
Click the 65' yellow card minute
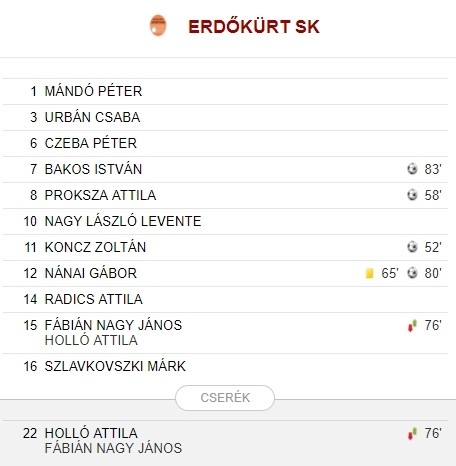(x=390, y=273)
